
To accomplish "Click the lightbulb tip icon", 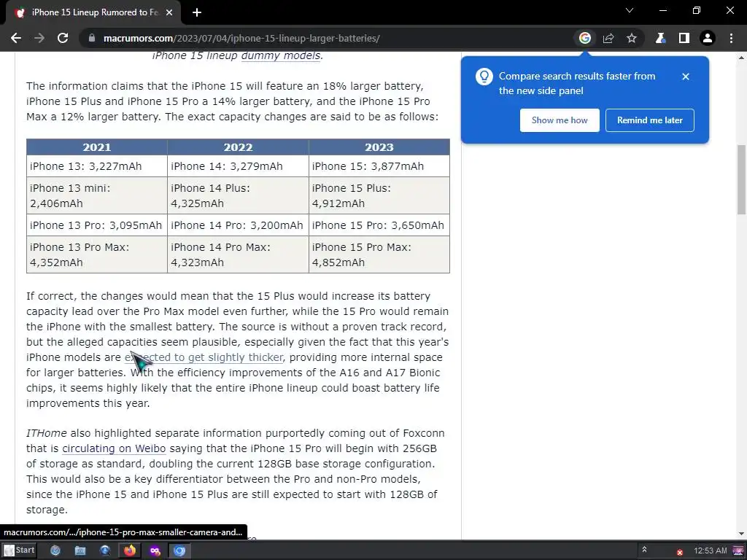I will click(484, 76).
